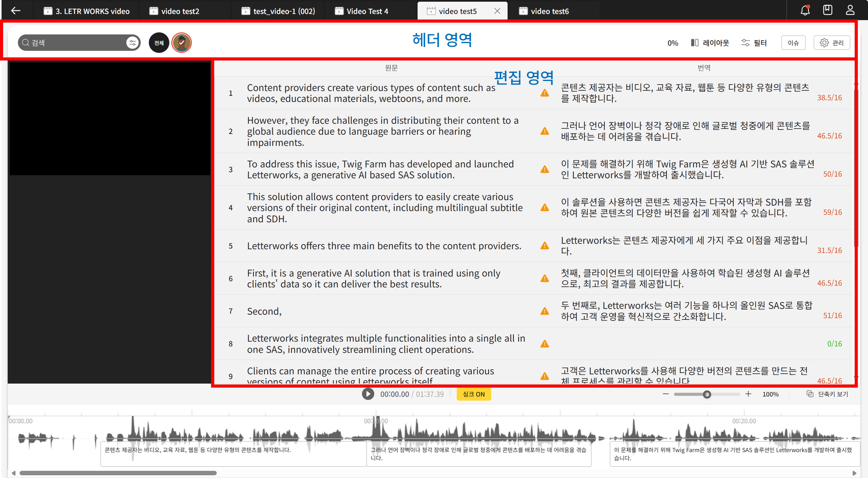The width and height of the screenshot is (868, 478).
Task: Open the 레이아웃 layout menu
Action: click(710, 43)
